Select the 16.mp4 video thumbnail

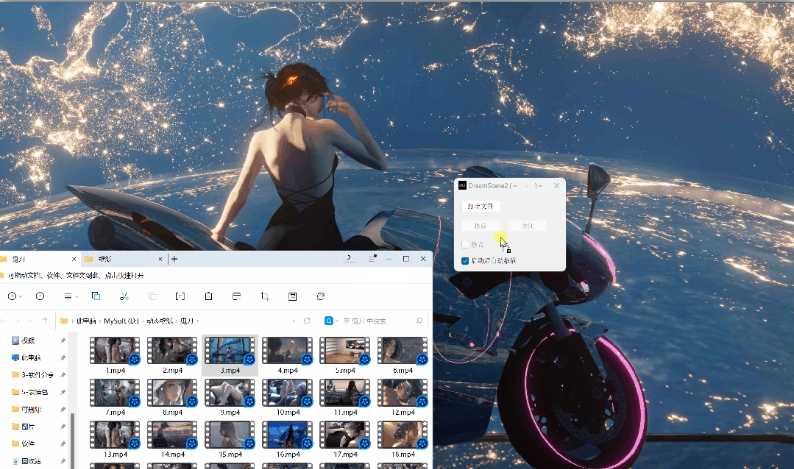click(x=287, y=435)
